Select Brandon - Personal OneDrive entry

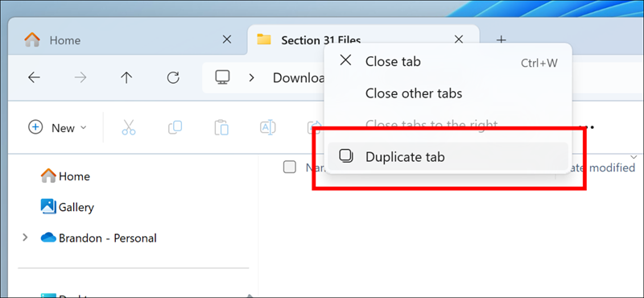(x=99, y=238)
